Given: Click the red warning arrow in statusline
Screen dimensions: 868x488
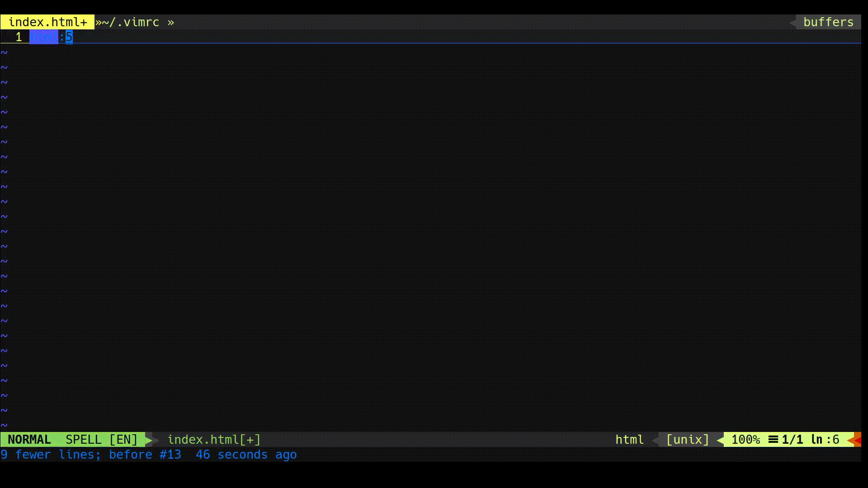Looking at the screenshot, I should tap(857, 439).
